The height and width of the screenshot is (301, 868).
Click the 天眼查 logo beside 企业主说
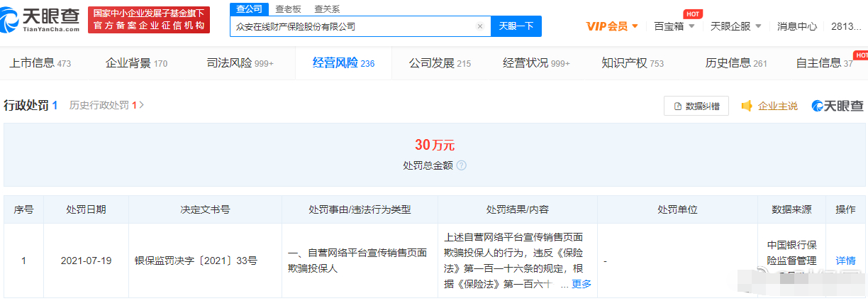tap(838, 106)
